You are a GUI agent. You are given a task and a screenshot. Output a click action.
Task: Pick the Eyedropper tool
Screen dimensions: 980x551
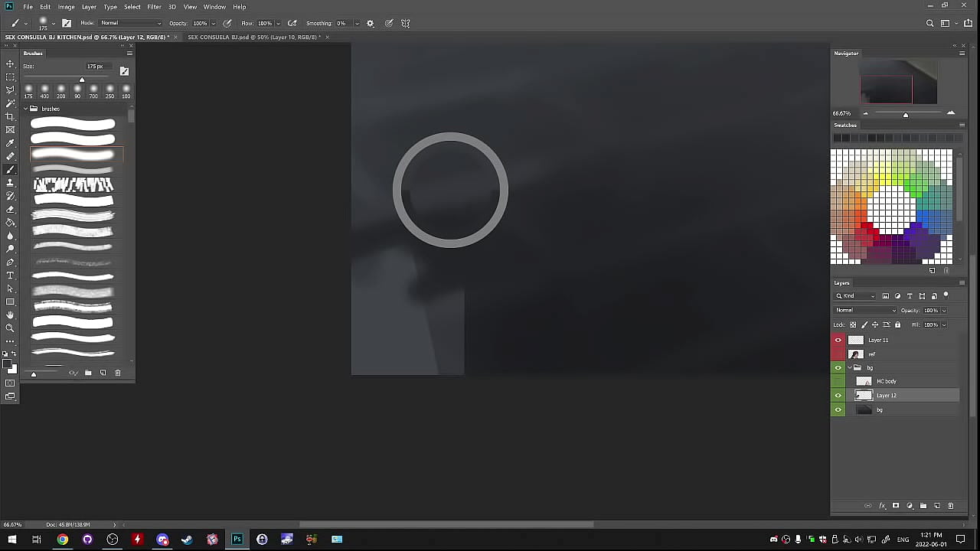coord(10,143)
